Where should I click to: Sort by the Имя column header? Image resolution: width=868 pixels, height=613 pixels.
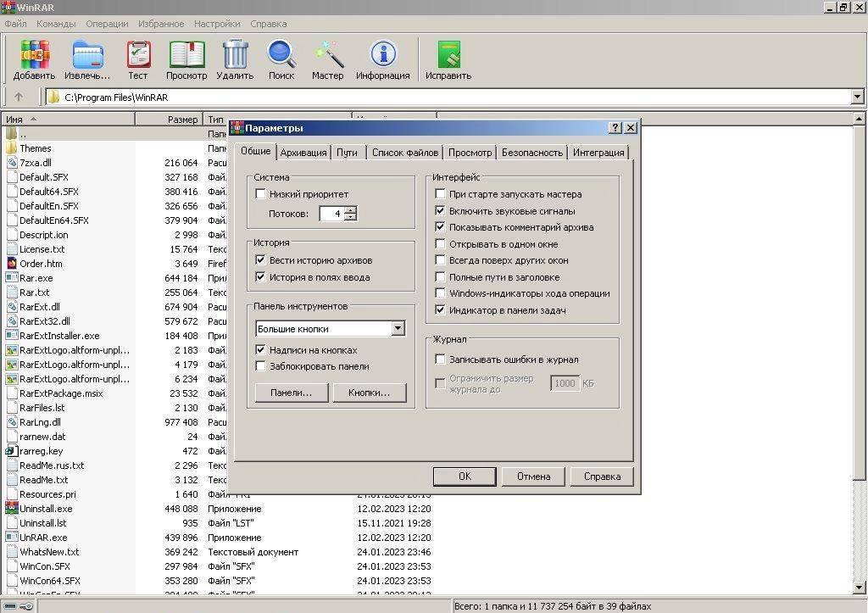point(68,119)
